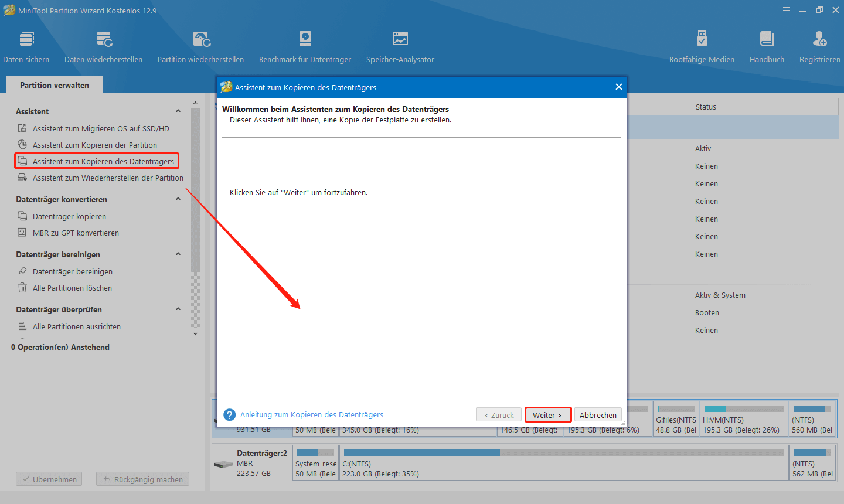Select (NTFS) 562 MB partition block

pyautogui.click(x=812, y=464)
